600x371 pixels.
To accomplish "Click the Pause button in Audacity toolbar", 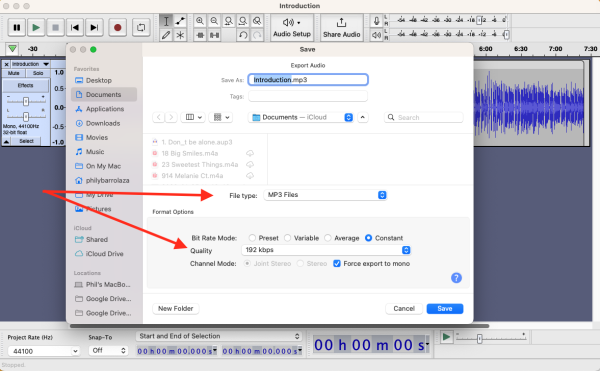I will [x=17, y=28].
